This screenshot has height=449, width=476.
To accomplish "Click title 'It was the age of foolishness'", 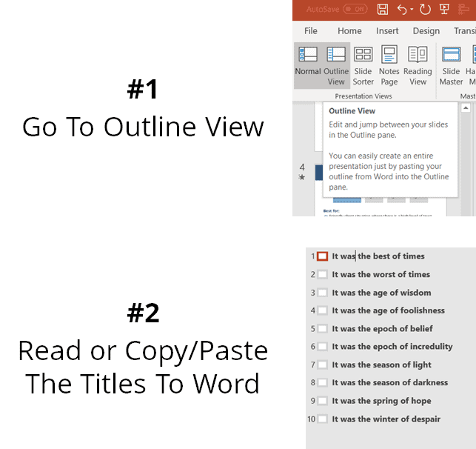I will tap(388, 310).
